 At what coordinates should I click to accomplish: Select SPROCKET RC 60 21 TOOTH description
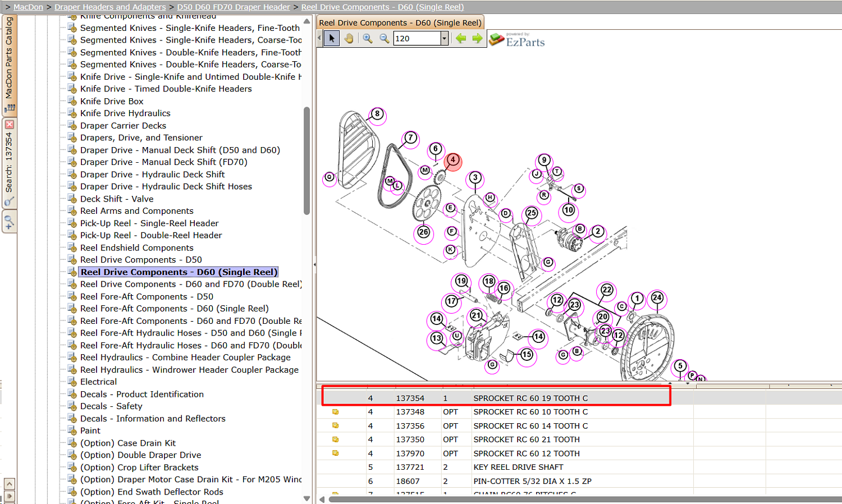point(527,439)
